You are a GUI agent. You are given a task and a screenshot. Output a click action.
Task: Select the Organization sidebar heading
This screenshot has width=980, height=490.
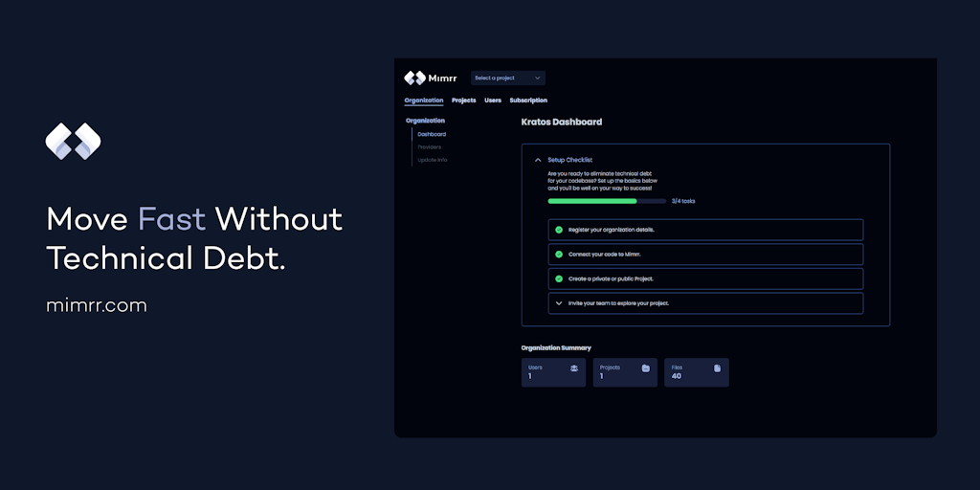tap(425, 121)
